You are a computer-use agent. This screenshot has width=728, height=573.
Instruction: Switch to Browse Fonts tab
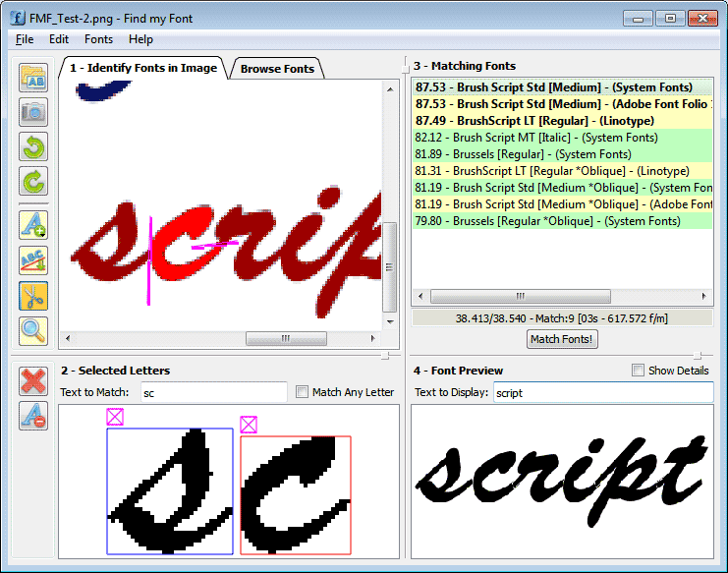(277, 69)
